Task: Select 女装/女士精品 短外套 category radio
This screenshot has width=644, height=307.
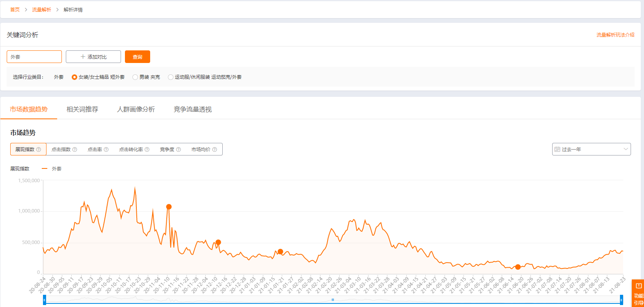Action: (x=74, y=77)
